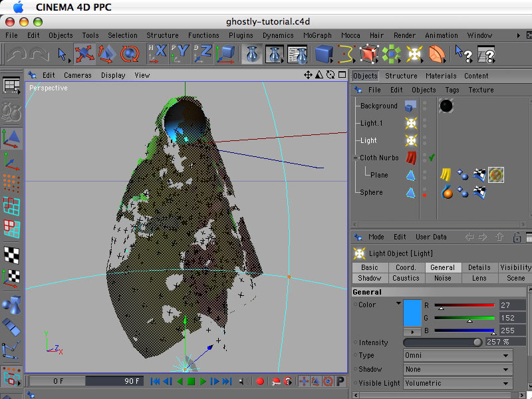
Task: Open the Visible Light Volumetric dropdown
Action: point(457,383)
